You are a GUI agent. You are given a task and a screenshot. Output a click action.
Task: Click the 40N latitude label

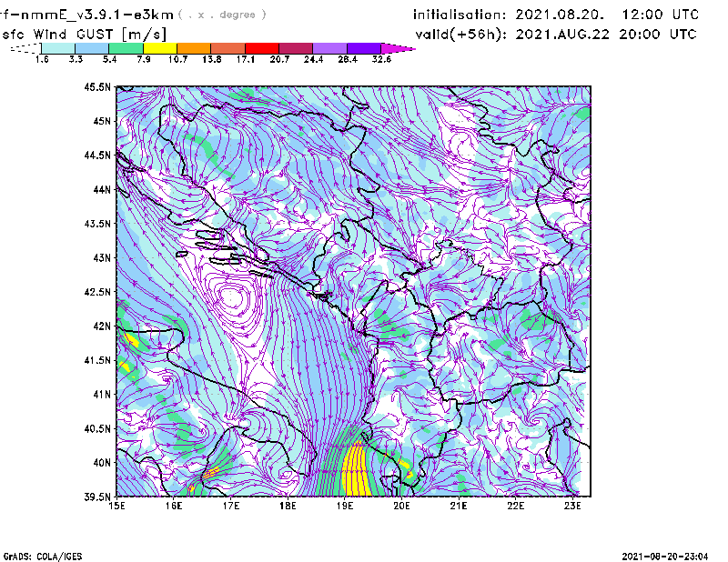[102, 463]
